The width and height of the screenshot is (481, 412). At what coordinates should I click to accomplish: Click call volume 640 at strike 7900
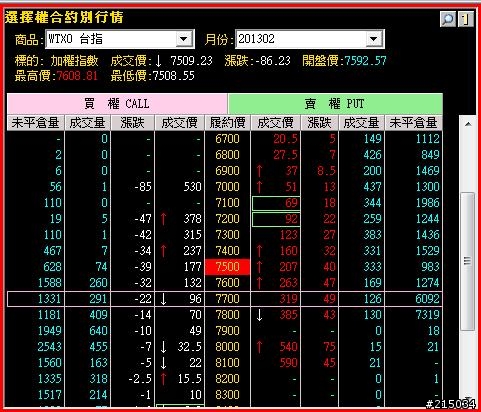tap(98, 331)
